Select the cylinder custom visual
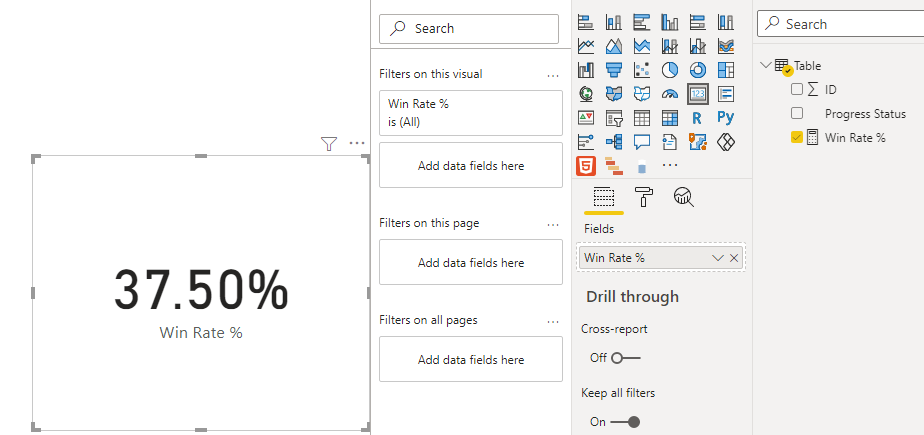The width and height of the screenshot is (924, 435). pos(642,167)
